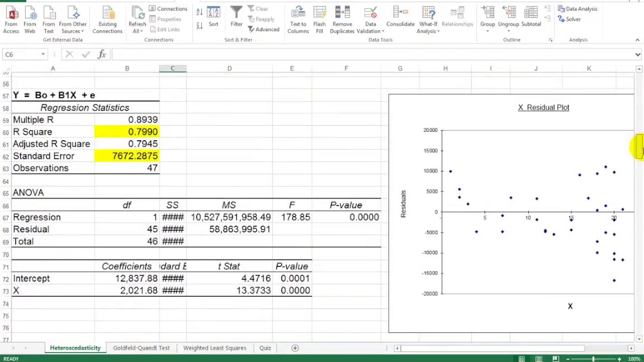Launch the Solver add-in
This screenshot has width=644, height=362.
point(569,19)
